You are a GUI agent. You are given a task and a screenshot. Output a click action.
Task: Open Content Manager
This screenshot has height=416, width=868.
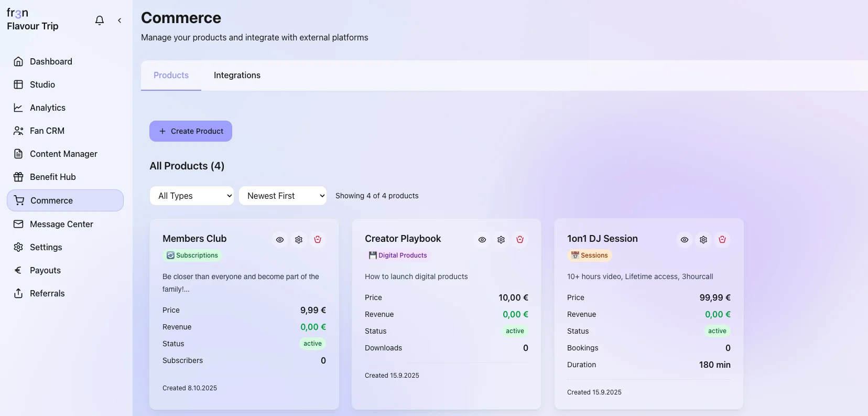click(65, 154)
